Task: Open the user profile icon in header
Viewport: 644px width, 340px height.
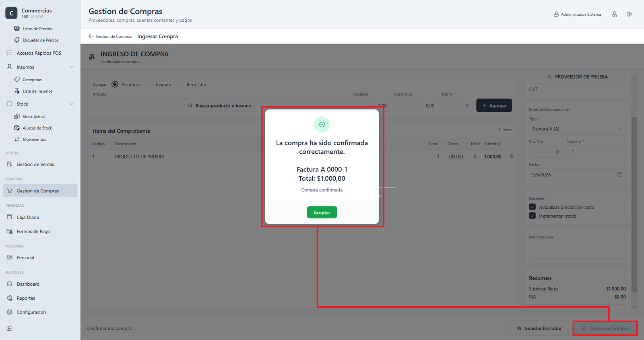Action: (x=614, y=14)
